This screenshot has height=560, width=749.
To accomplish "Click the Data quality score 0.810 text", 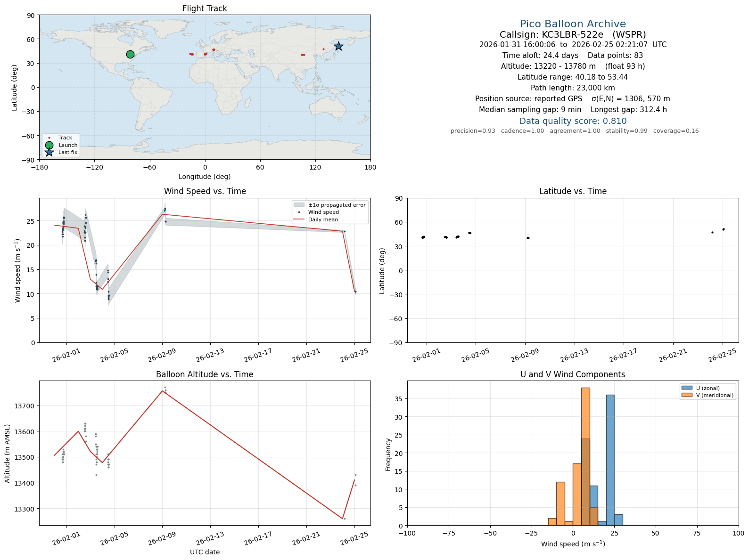I will click(573, 121).
